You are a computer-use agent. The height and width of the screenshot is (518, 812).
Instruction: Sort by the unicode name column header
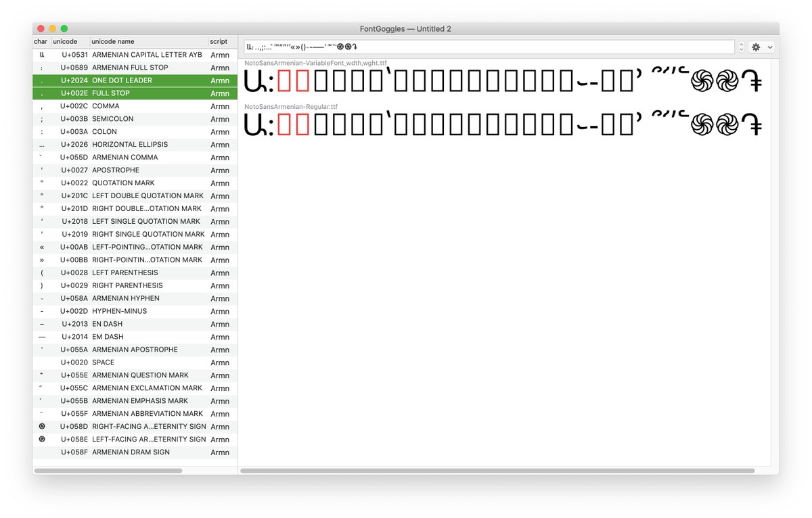coord(148,41)
